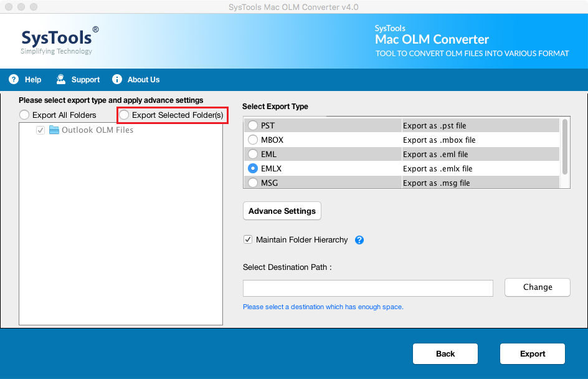Image resolution: width=588 pixels, height=379 pixels.
Task: Open the Support menu item
Action: click(85, 80)
